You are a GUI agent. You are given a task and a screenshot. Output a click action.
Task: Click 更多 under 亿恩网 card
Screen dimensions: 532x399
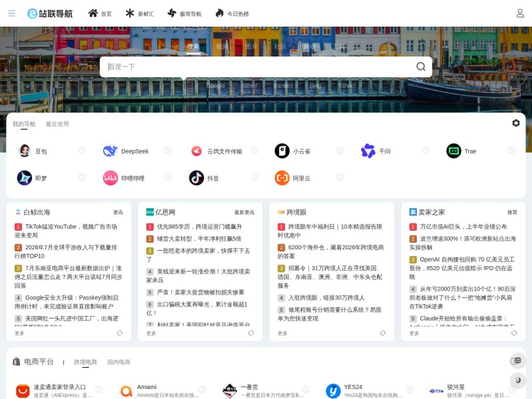click(151, 333)
